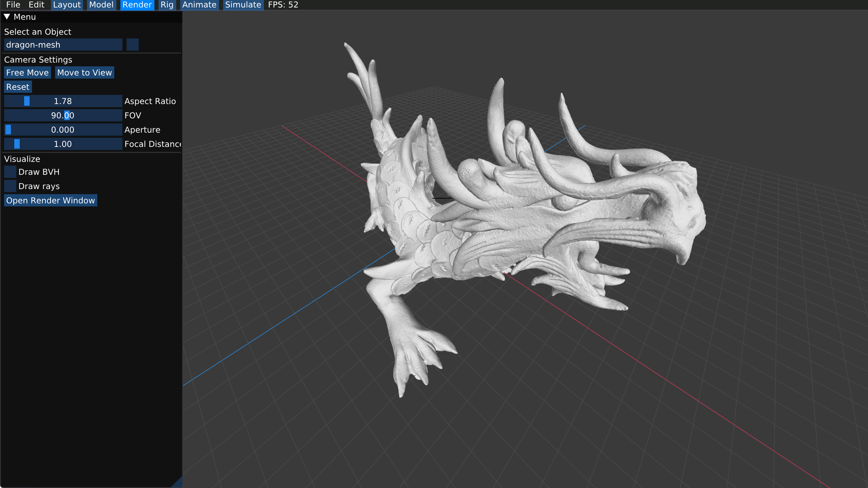Image resolution: width=868 pixels, height=488 pixels.
Task: Open the File menu
Action: [x=13, y=5]
